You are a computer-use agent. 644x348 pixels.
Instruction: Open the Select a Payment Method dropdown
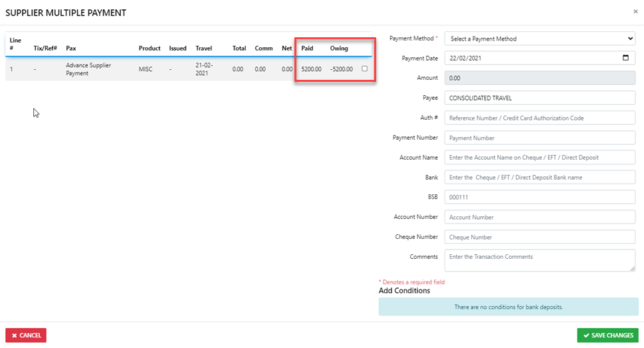(x=540, y=39)
